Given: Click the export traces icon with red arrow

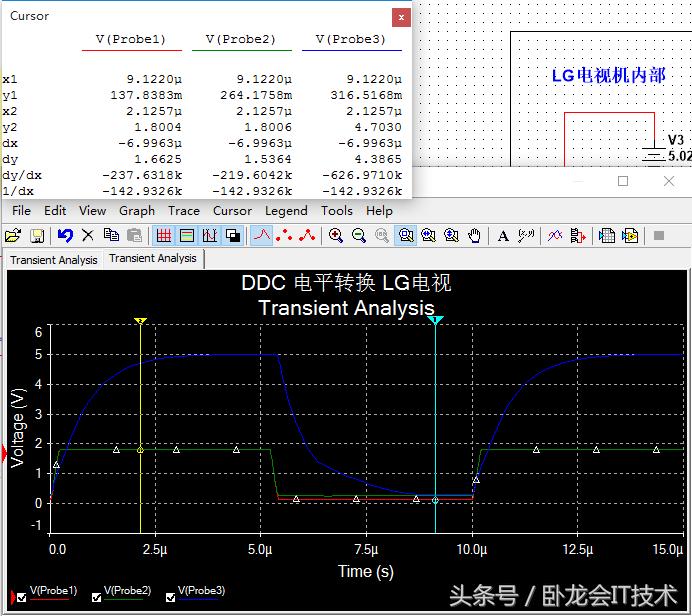Looking at the screenshot, I should pyautogui.click(x=577, y=236).
